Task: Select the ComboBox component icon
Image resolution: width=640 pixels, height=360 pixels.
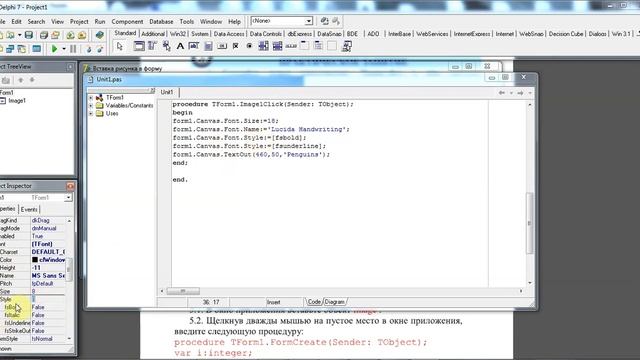Action: pos(278,46)
